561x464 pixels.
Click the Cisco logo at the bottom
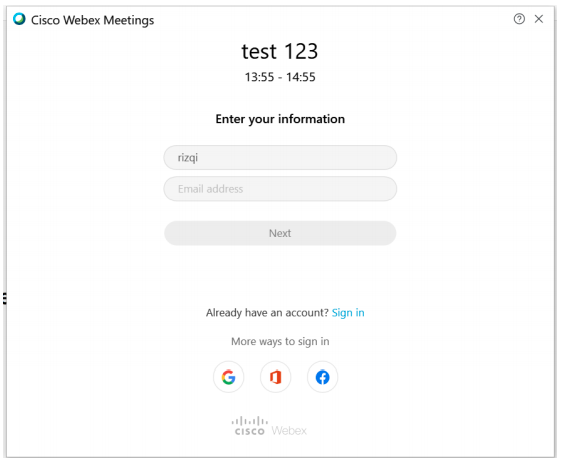click(249, 426)
